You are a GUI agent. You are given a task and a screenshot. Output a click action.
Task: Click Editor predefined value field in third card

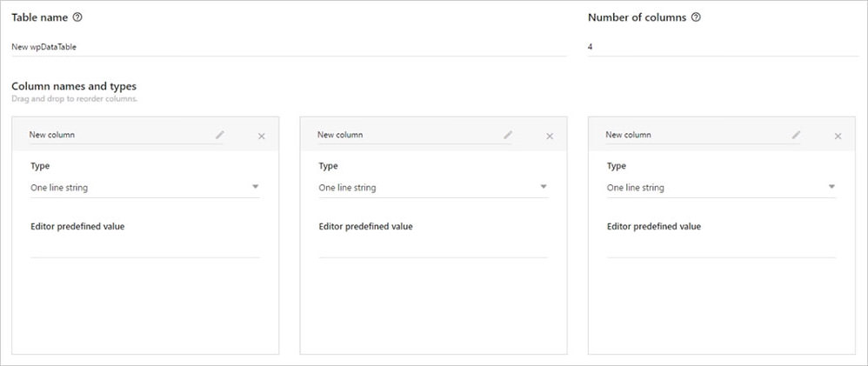point(721,248)
